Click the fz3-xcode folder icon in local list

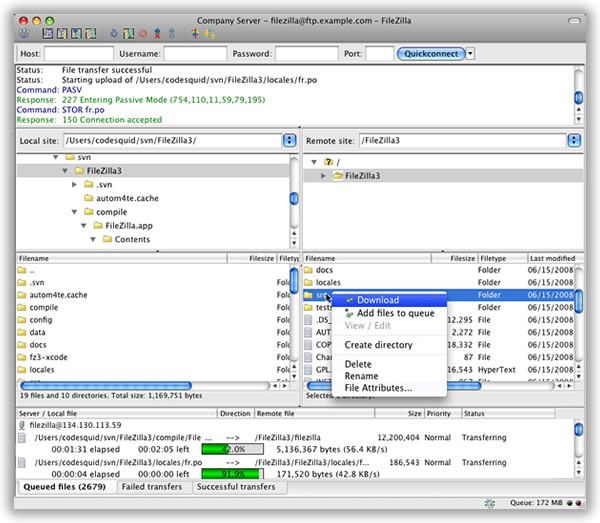22,357
